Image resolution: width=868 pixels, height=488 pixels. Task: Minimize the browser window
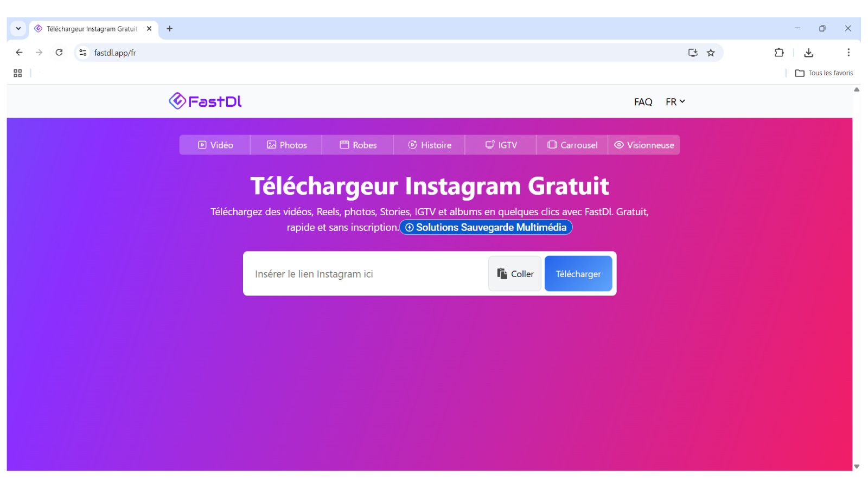click(797, 28)
